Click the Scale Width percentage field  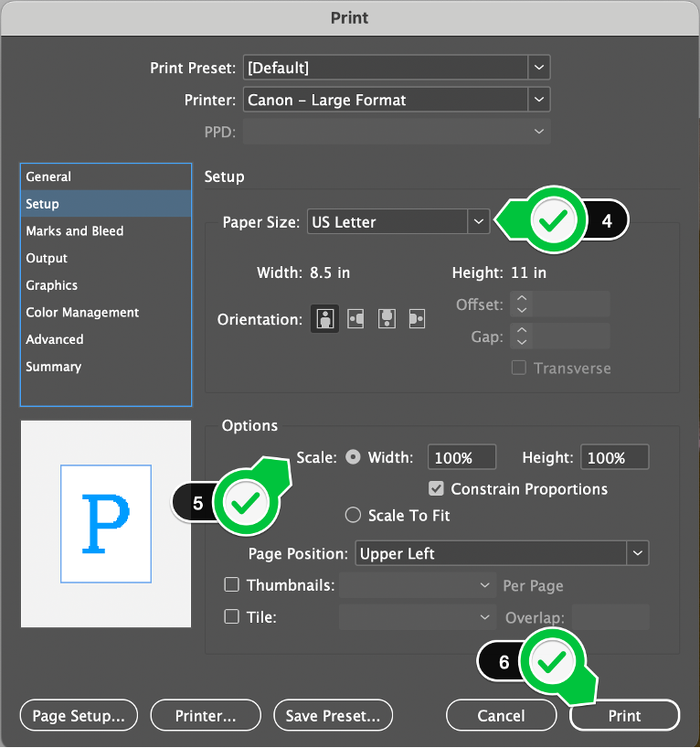click(461, 457)
